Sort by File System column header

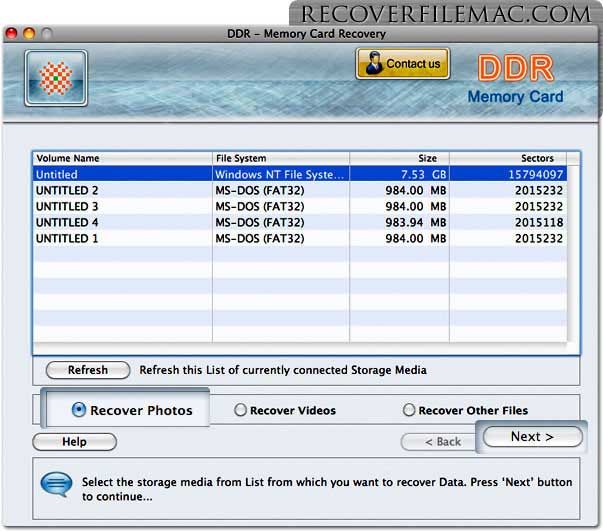[x=281, y=158]
